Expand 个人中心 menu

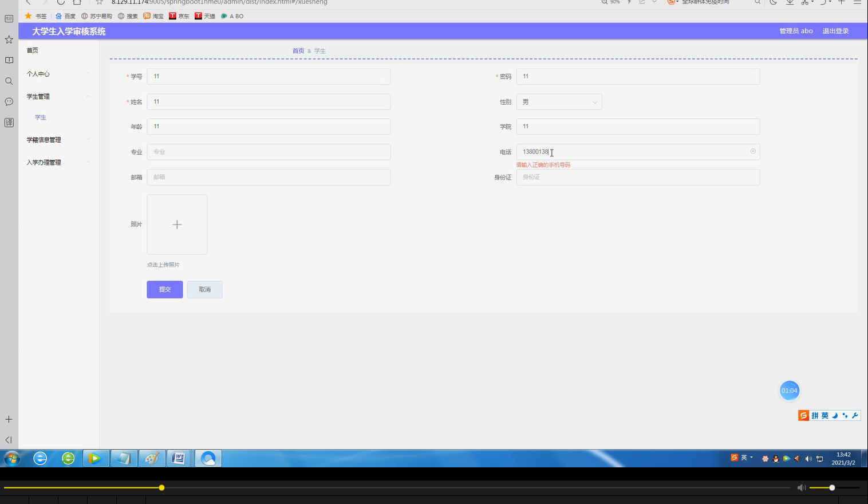coord(59,74)
